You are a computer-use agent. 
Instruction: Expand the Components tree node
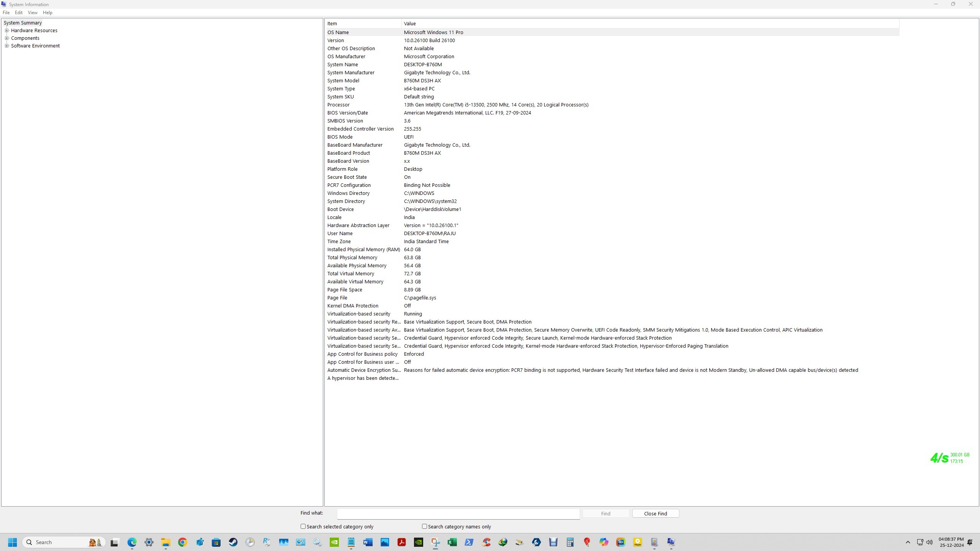7,38
